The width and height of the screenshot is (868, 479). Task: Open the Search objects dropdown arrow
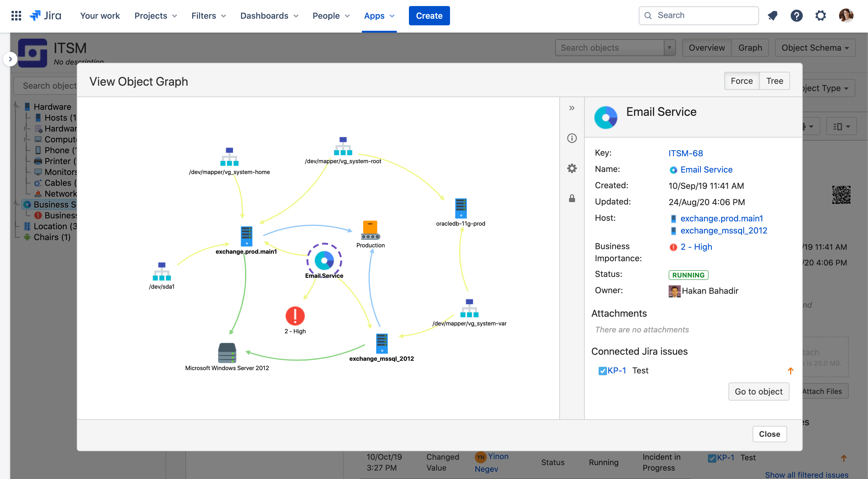[670, 47]
